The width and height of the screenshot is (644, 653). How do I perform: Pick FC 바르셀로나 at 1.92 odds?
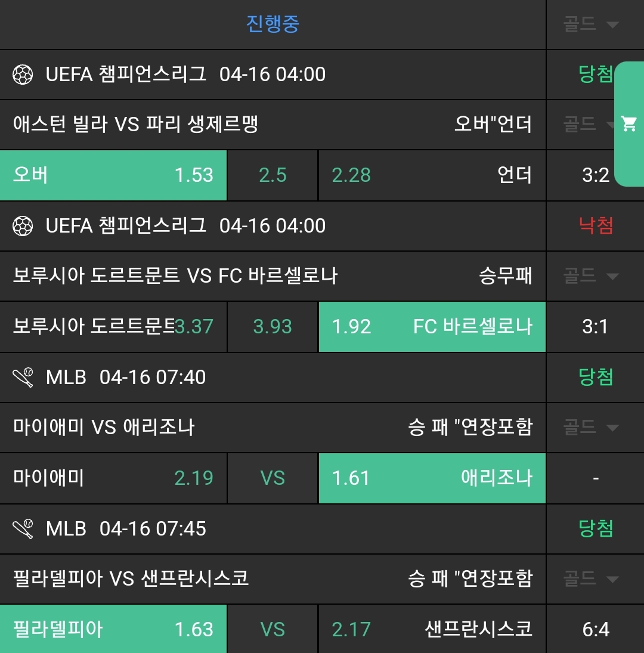[432, 327]
